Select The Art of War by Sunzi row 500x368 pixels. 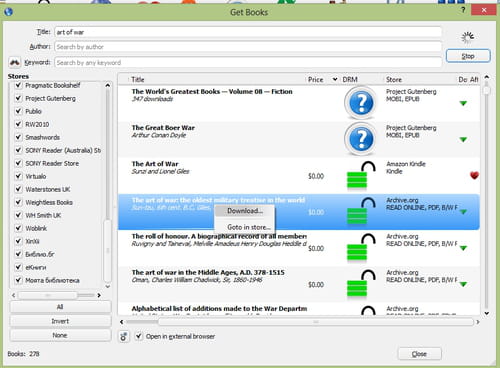coord(299,175)
